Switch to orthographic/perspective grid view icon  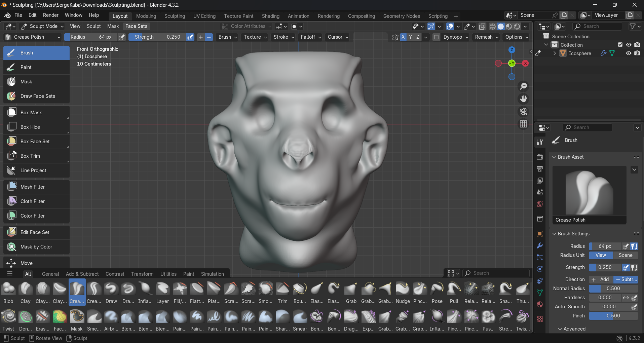pyautogui.click(x=523, y=124)
